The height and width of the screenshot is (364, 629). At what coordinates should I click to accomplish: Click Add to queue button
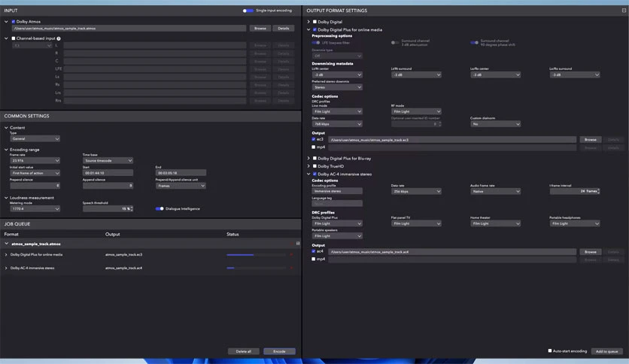(606, 351)
